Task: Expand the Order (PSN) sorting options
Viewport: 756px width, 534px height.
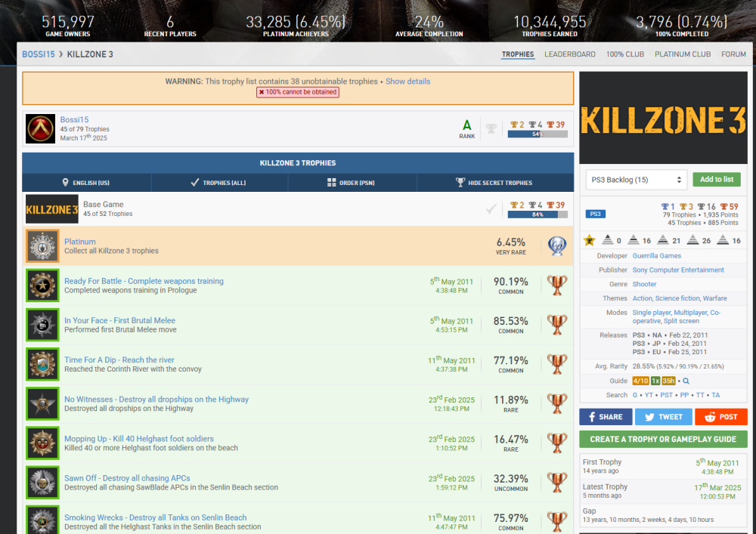Action: click(x=351, y=183)
